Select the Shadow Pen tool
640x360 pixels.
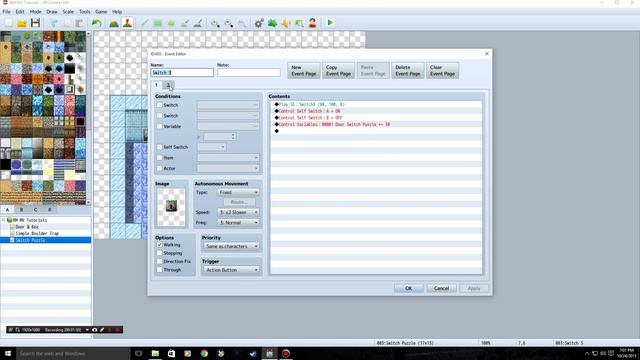(x=198, y=23)
